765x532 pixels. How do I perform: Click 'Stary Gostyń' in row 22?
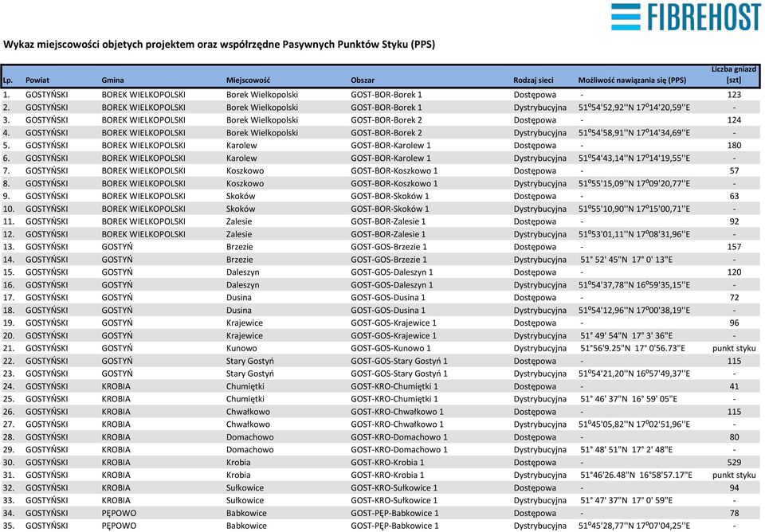(x=249, y=361)
